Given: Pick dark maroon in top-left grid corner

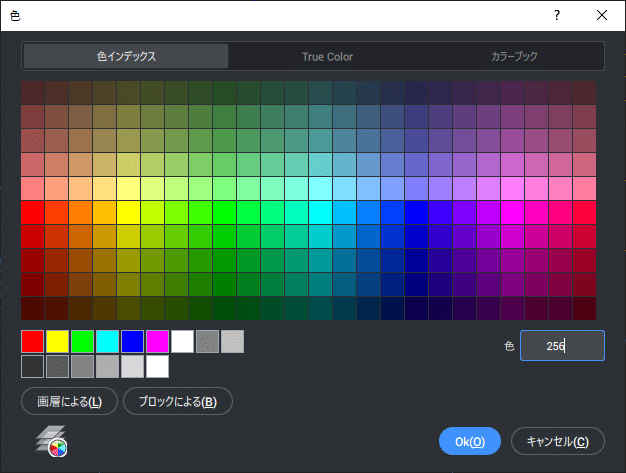Looking at the screenshot, I should 33,93.
